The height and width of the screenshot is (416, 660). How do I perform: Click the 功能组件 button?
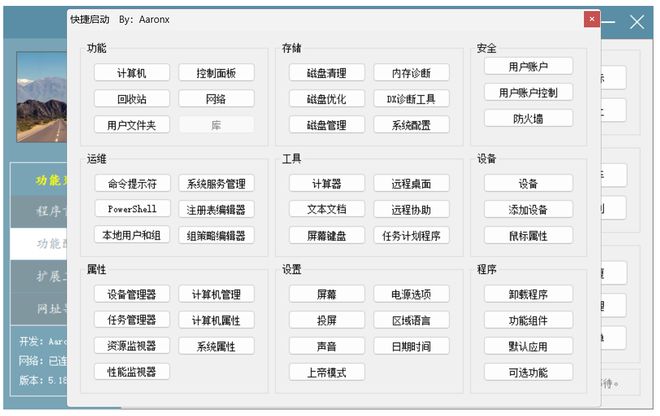[528, 320]
